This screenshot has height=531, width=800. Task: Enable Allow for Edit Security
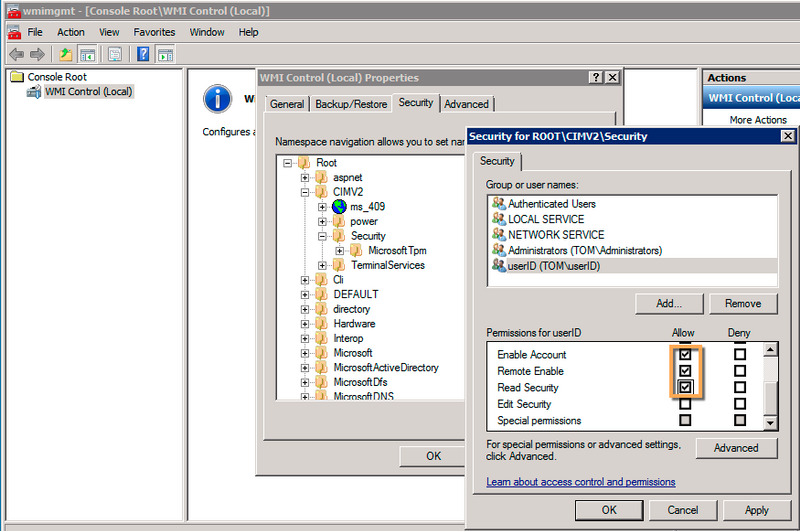point(685,404)
